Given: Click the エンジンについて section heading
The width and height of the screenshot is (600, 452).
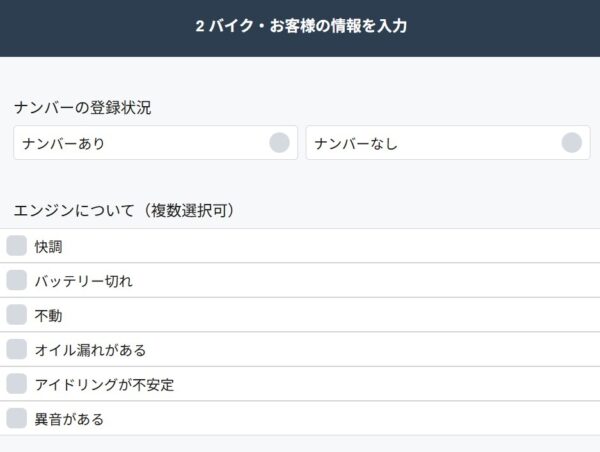Looking at the screenshot, I should 76,210.
